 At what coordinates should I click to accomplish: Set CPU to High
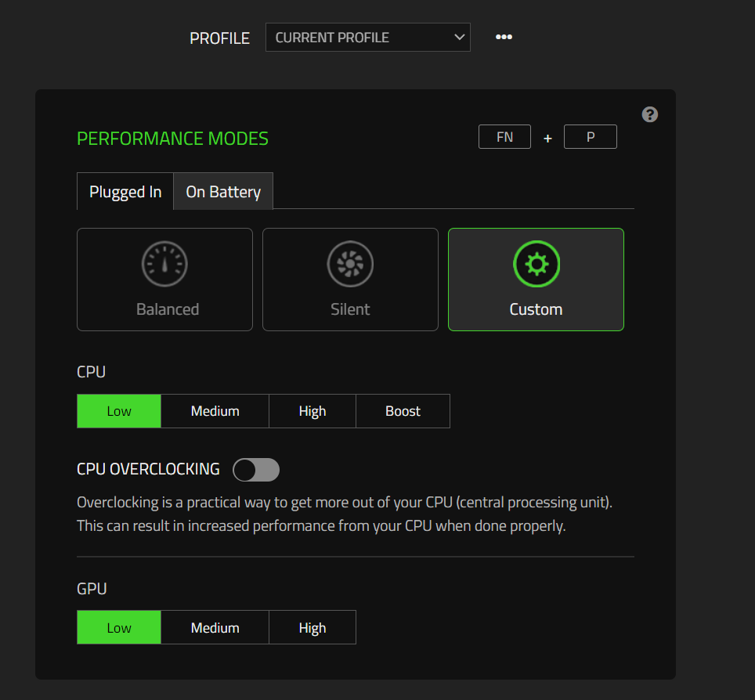pos(312,411)
